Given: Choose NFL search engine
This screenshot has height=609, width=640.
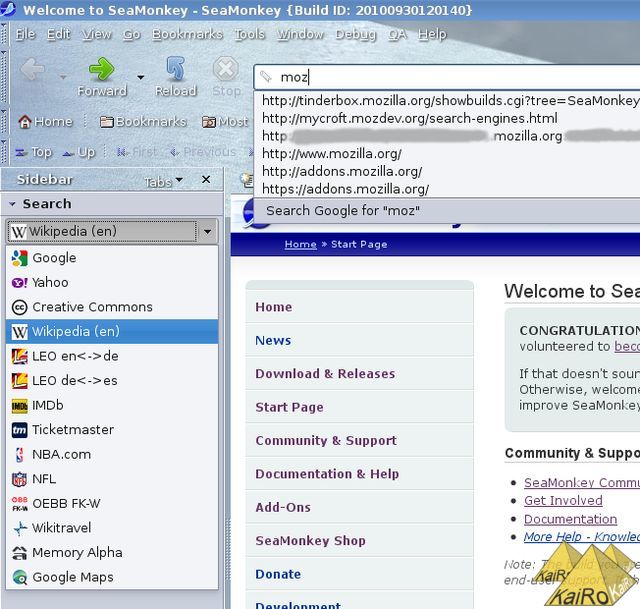Looking at the screenshot, I should coord(112,479).
